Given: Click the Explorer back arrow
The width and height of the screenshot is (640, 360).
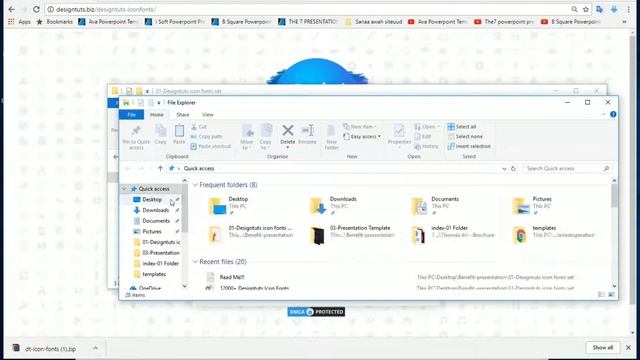Looking at the screenshot, I should coord(128,169).
